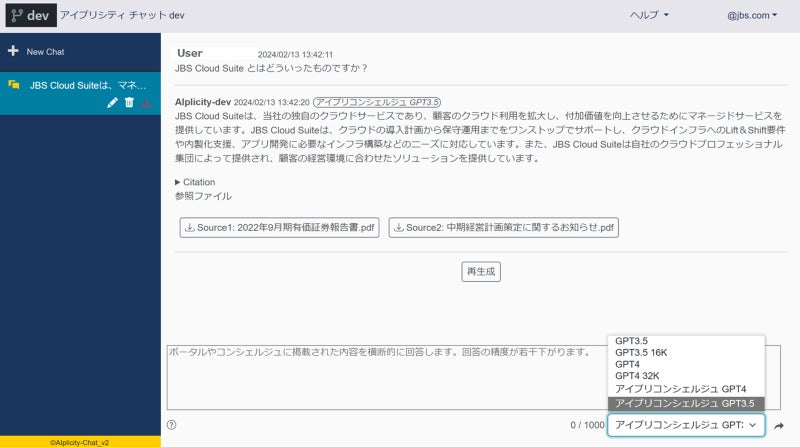Click into the message input text area
Image resolution: width=800 pixels, height=447 pixels.
[x=387, y=378]
